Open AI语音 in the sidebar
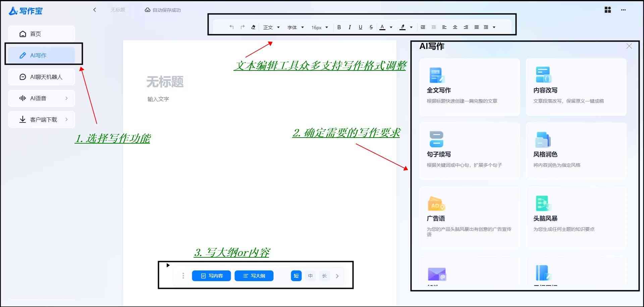This screenshot has height=307, width=644. (x=42, y=98)
